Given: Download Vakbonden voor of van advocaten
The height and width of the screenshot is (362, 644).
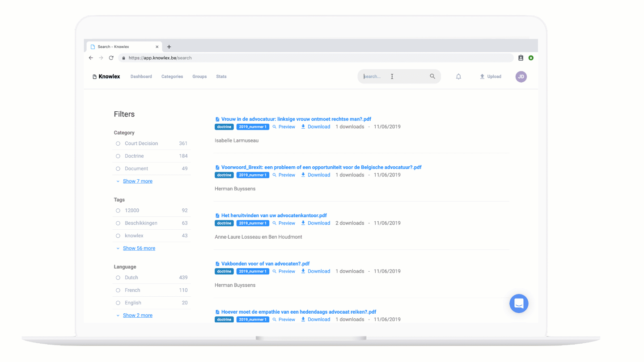Looking at the screenshot, I should point(315,272).
